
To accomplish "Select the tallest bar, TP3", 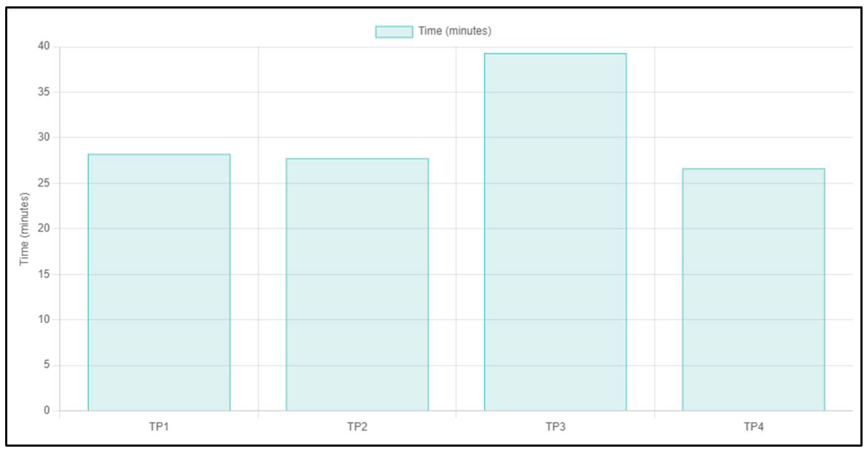I will tap(555, 232).
